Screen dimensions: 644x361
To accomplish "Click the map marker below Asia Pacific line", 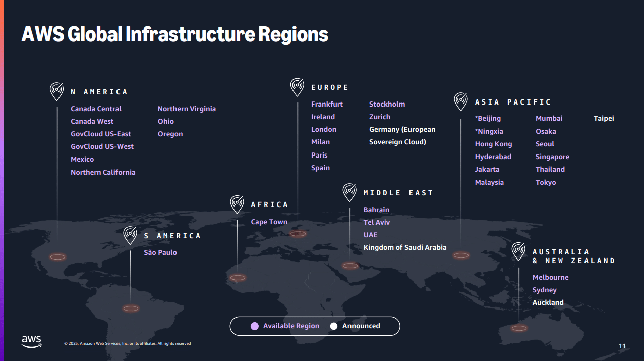I will click(461, 255).
